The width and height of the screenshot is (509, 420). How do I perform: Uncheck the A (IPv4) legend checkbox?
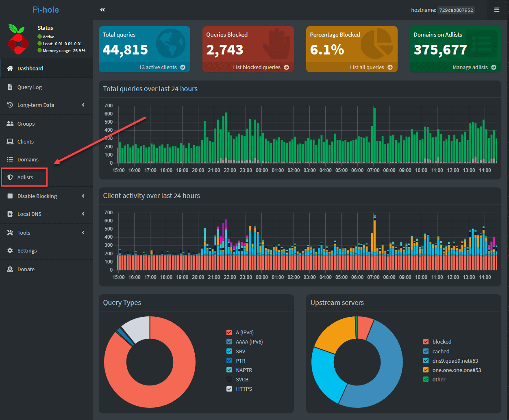pos(229,333)
